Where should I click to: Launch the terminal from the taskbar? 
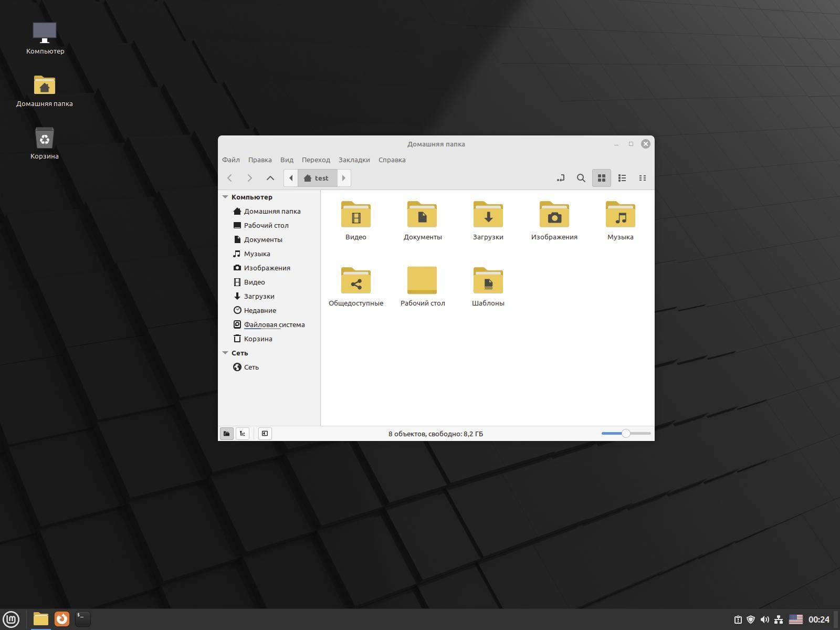(83, 619)
